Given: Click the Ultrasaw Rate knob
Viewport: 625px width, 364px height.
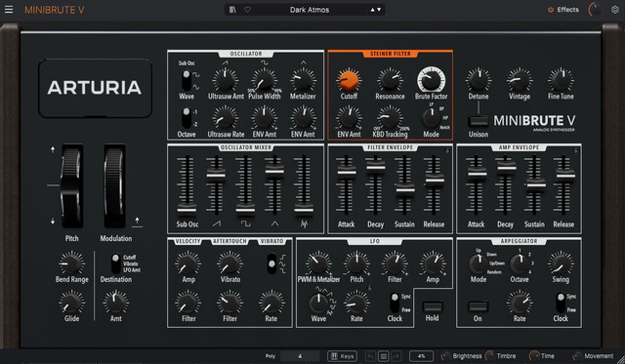Looking at the screenshot, I should [225, 118].
